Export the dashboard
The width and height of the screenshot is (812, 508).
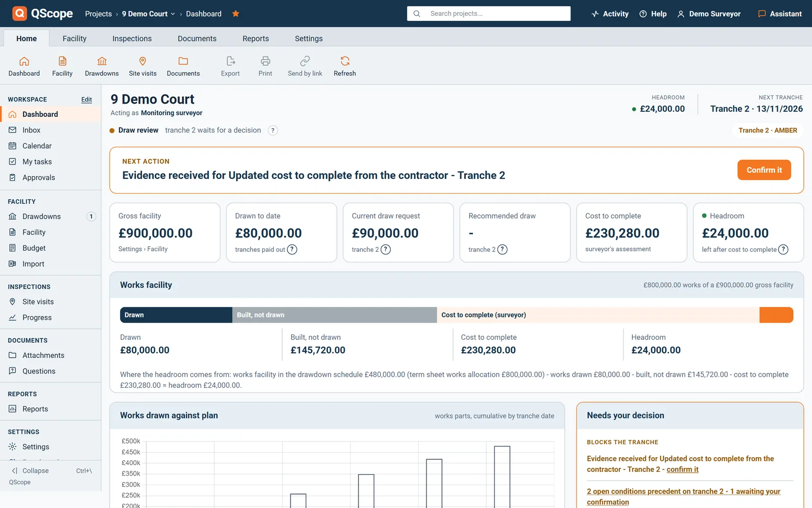coord(230,67)
